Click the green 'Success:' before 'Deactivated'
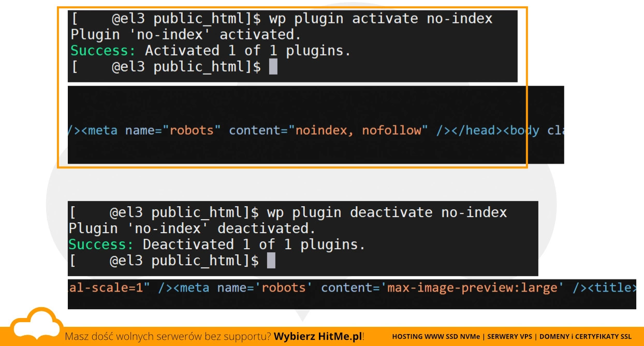 point(101,244)
